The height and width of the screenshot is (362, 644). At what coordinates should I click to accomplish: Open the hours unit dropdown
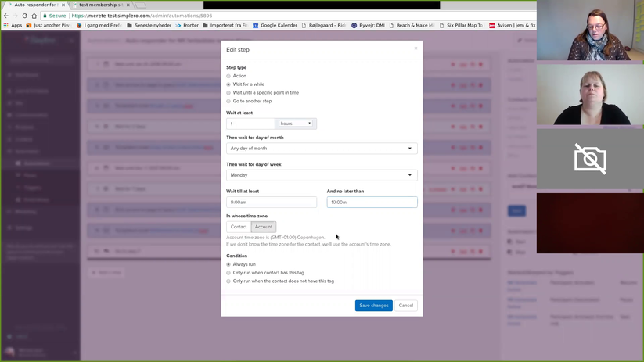pos(296,124)
